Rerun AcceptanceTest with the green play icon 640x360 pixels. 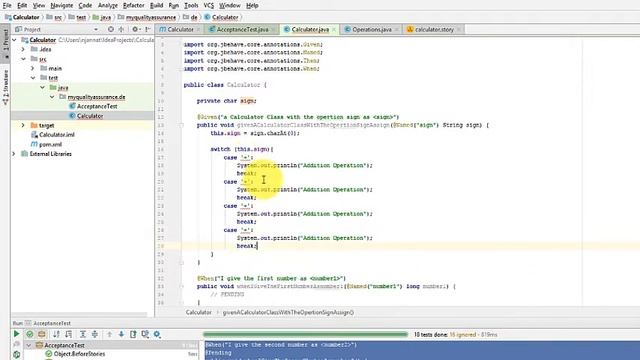(16, 334)
